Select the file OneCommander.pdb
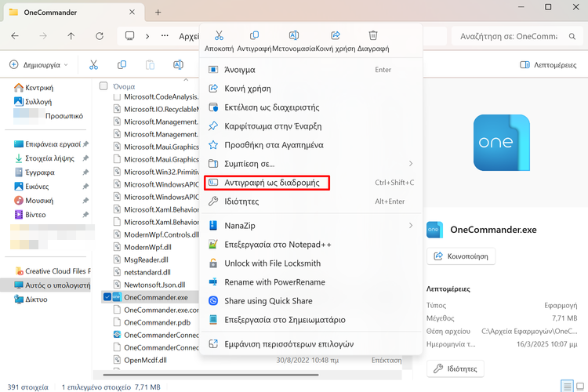 [157, 322]
